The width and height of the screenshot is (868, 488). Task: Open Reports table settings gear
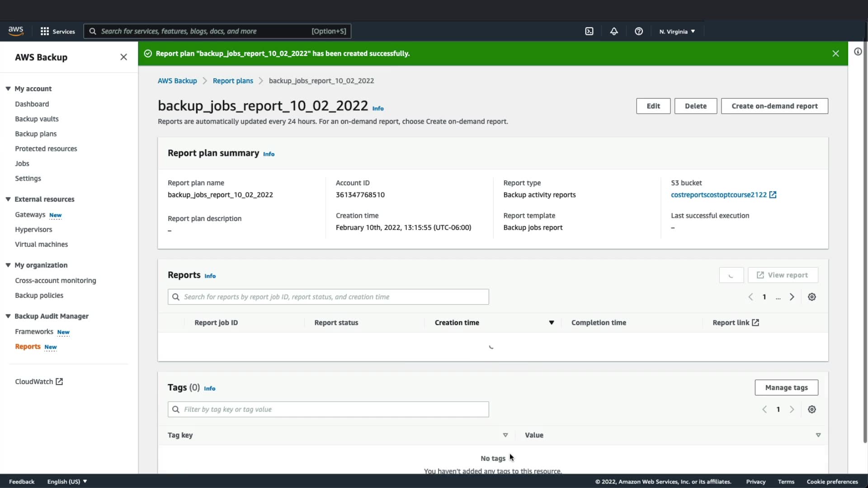point(812,297)
